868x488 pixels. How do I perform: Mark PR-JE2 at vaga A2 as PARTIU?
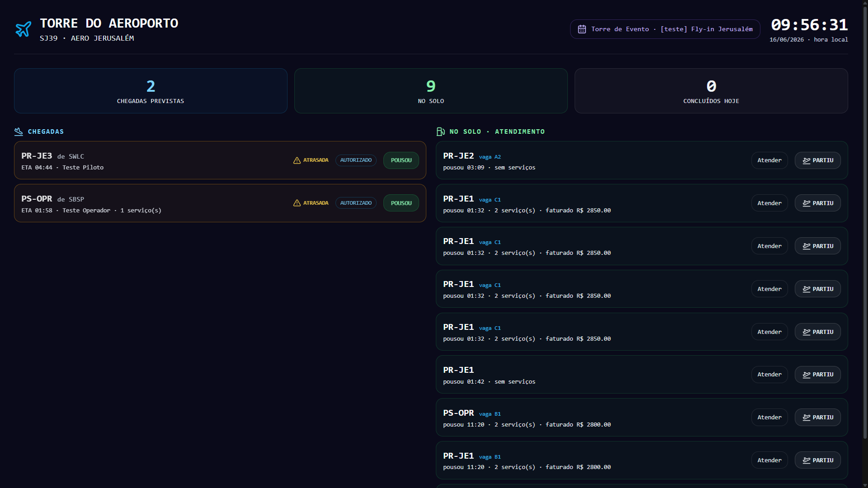coord(817,160)
